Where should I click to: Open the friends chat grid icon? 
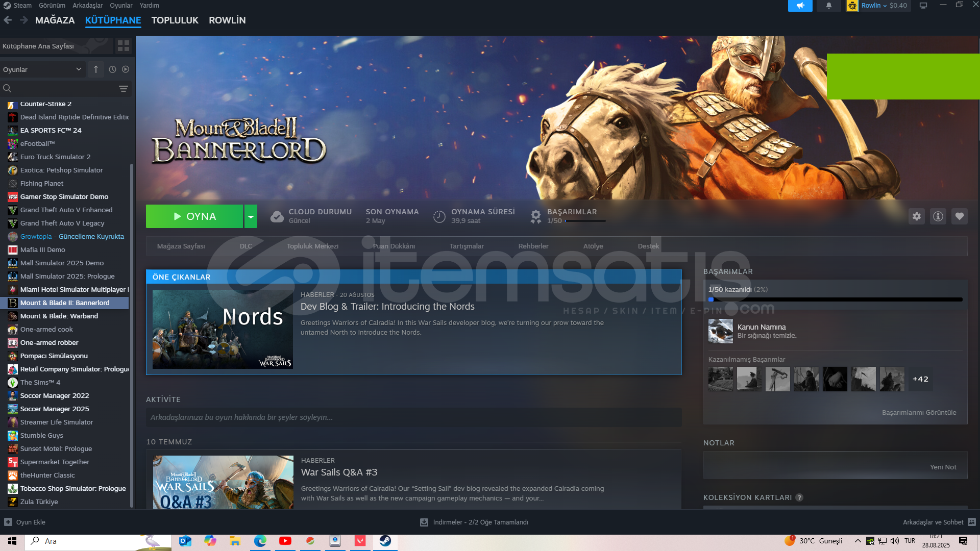[x=972, y=522]
